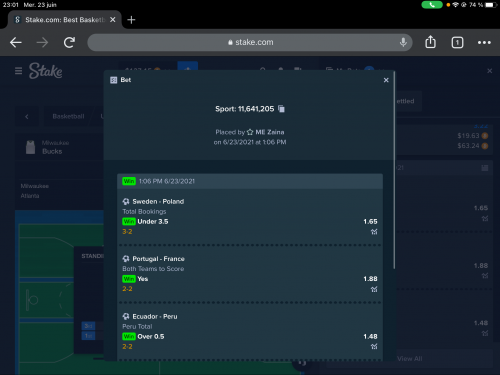Click the browser forward arrow
Image resolution: width=500 pixels, height=375 pixels.
[x=42, y=42]
